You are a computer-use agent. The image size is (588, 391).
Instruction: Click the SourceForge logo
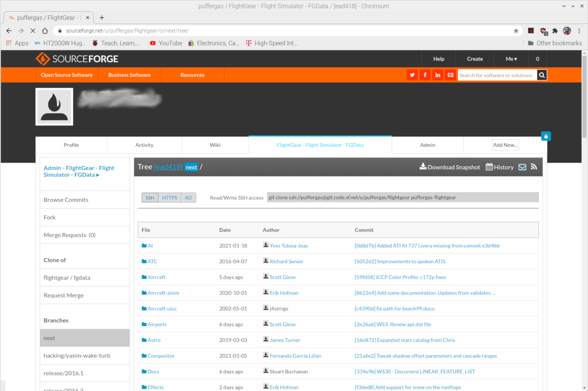coord(77,59)
